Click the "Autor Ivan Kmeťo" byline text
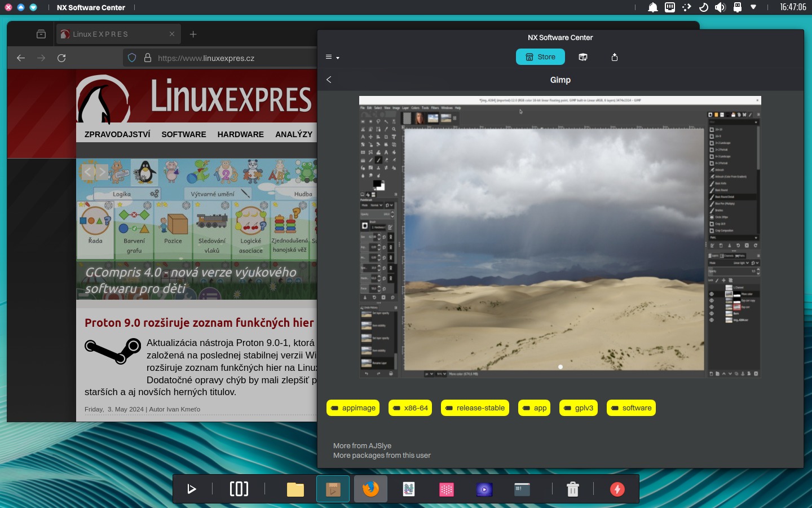This screenshot has height=508, width=812. [175, 409]
